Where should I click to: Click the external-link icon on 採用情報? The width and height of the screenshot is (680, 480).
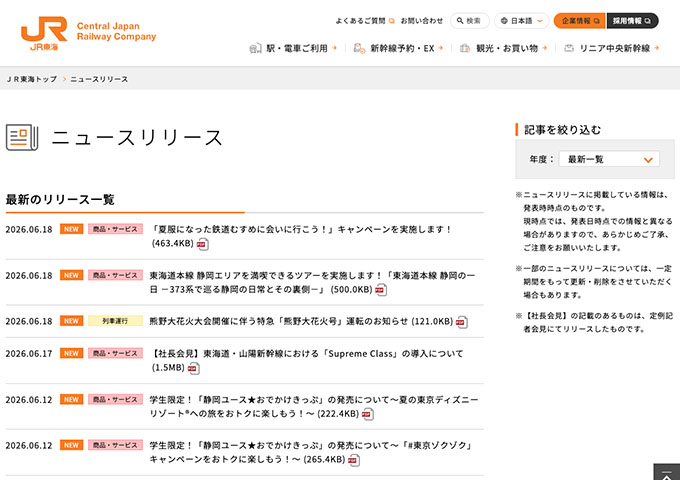tap(647, 21)
